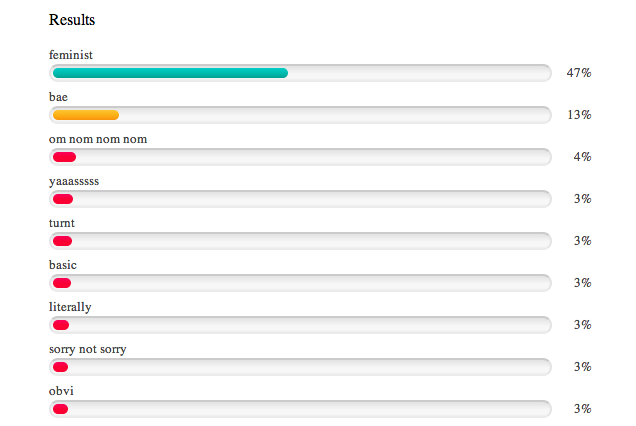Viewport: 636px width, 426px height.
Task: Click the red basic result bar
Action: 62,283
